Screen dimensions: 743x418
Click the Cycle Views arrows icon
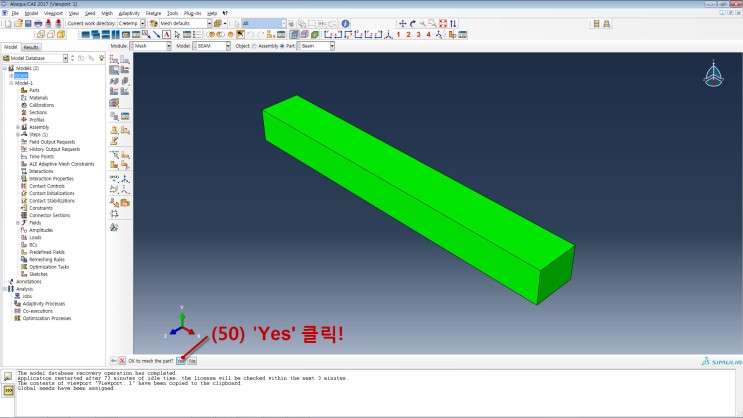[453, 23]
